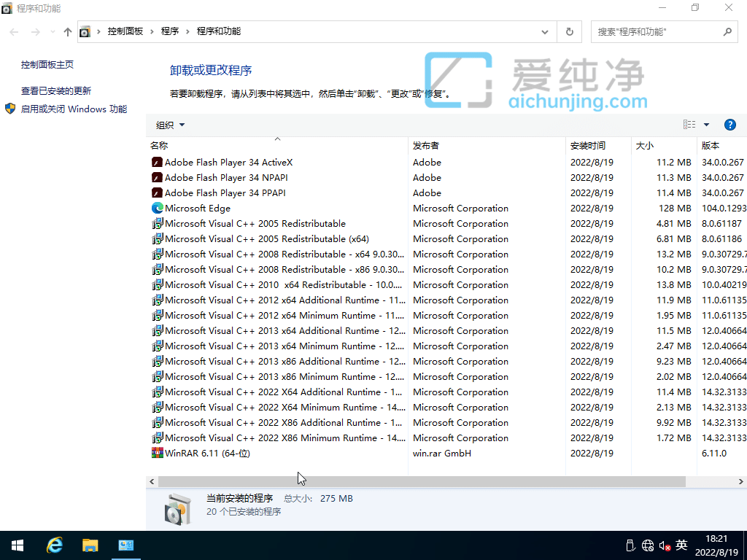747x560 pixels.
Task: Click the forward navigation arrow
Action: (35, 32)
